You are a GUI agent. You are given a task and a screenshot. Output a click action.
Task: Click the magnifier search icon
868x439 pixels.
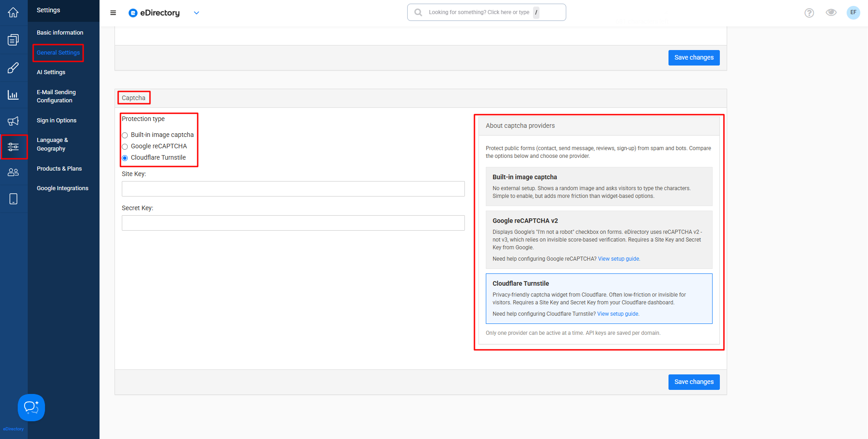pos(418,12)
